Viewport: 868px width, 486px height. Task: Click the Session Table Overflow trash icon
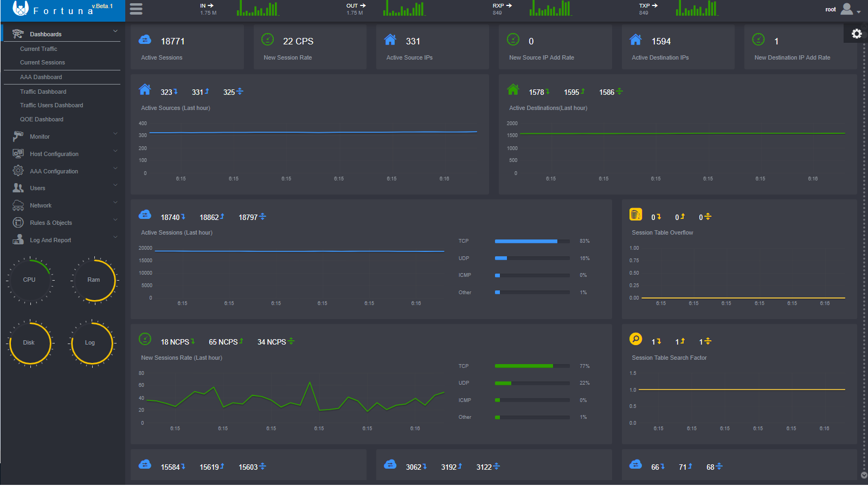pyautogui.click(x=635, y=215)
